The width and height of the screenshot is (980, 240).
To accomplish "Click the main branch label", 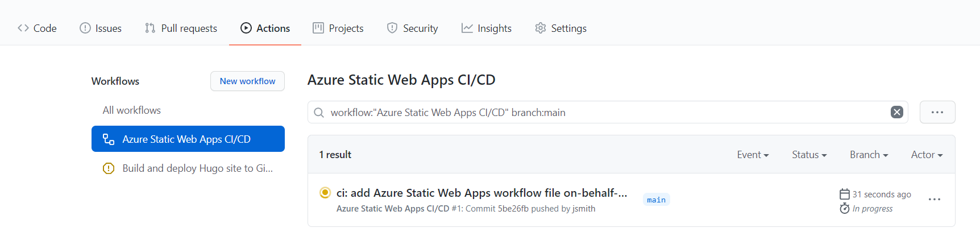I will 656,200.
